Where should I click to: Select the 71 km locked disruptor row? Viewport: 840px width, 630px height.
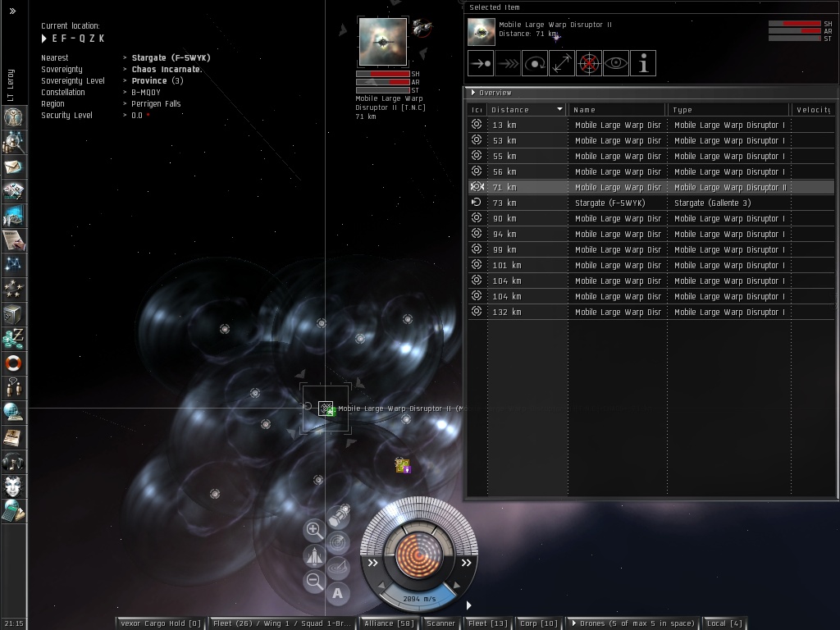coord(651,188)
